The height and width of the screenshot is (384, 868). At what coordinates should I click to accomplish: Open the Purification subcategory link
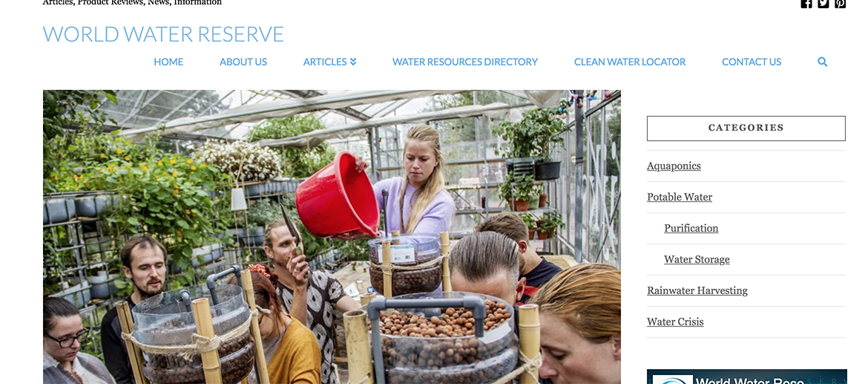coord(691,228)
